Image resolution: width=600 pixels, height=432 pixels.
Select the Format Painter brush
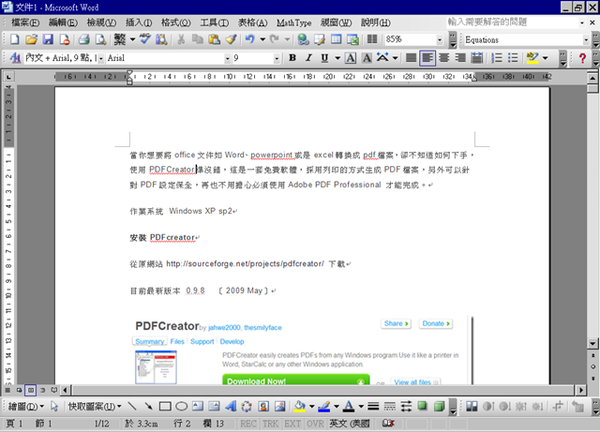[231, 39]
